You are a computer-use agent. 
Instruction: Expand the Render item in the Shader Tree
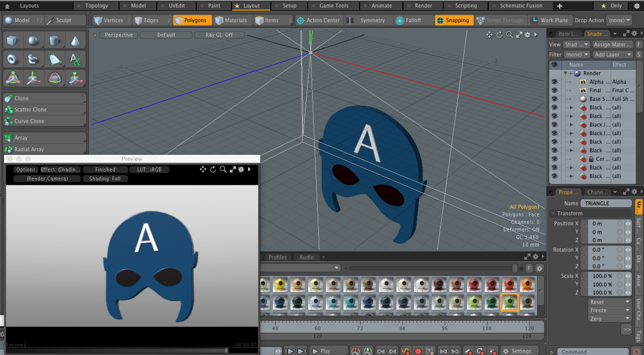[x=566, y=73]
